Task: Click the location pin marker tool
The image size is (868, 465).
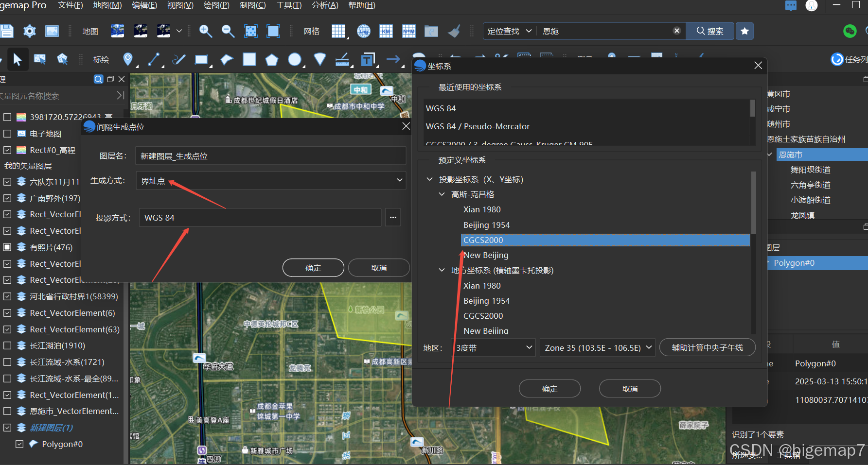Action: pyautogui.click(x=127, y=59)
